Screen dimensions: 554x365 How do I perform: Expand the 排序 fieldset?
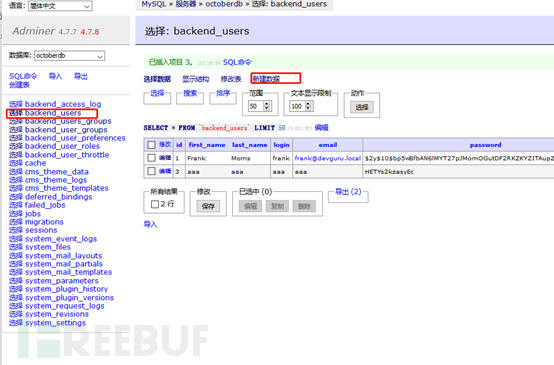click(x=223, y=93)
